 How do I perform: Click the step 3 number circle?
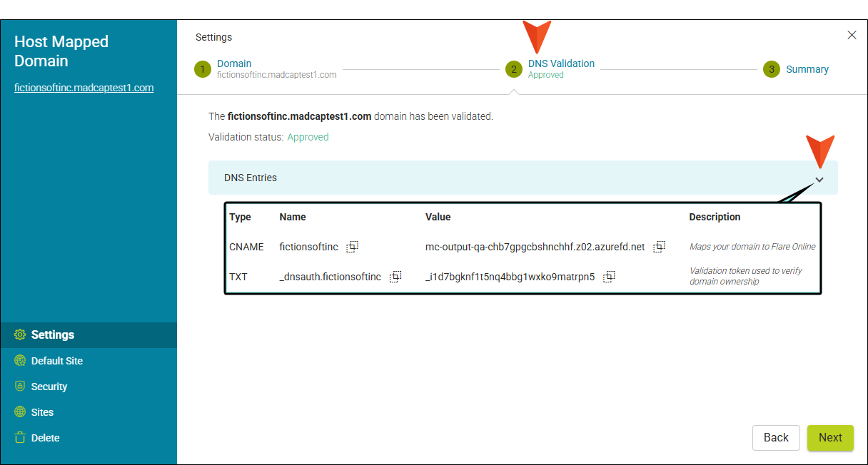point(771,69)
